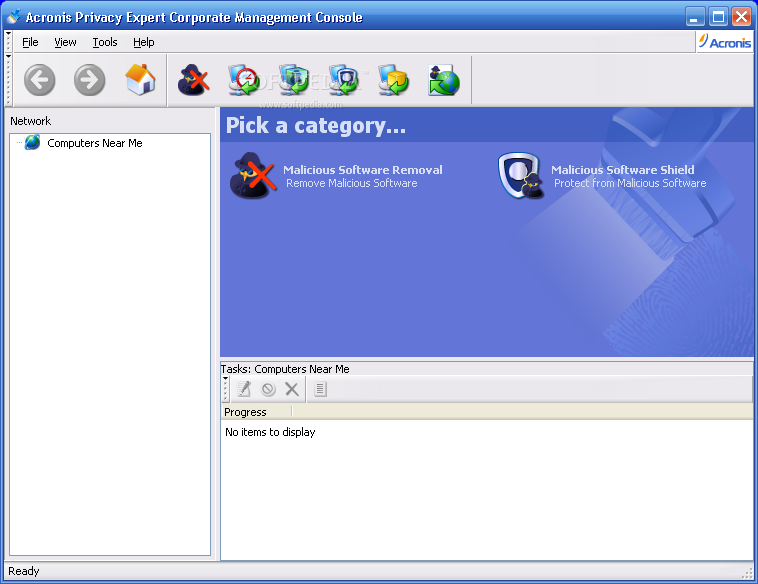Viewport: 758px width, 584px height.
Task: Click the Acronis logo in menu bar
Action: (x=725, y=42)
